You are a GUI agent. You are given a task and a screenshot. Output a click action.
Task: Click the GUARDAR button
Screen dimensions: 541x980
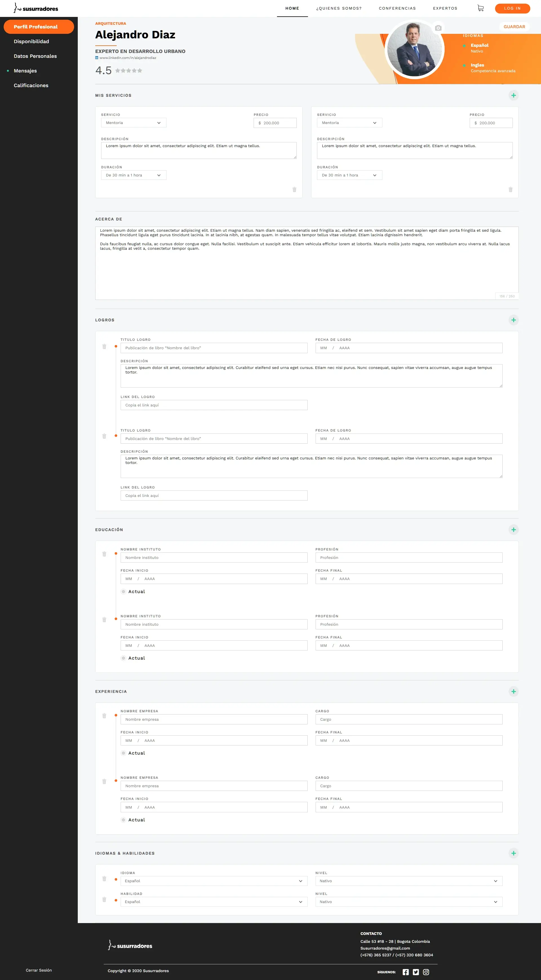click(514, 26)
